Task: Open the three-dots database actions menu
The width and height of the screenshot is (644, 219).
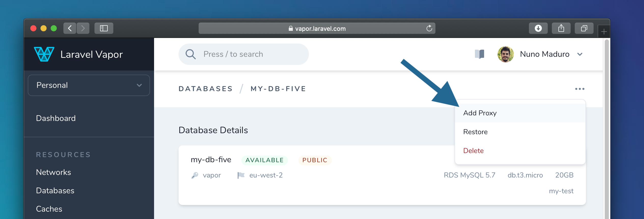Action: 580,89
